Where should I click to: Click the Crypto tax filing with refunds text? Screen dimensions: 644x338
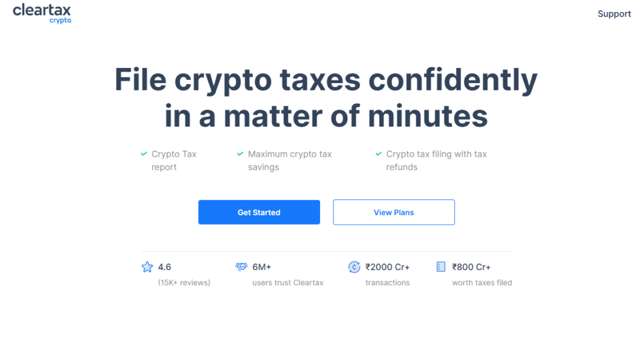(x=436, y=161)
